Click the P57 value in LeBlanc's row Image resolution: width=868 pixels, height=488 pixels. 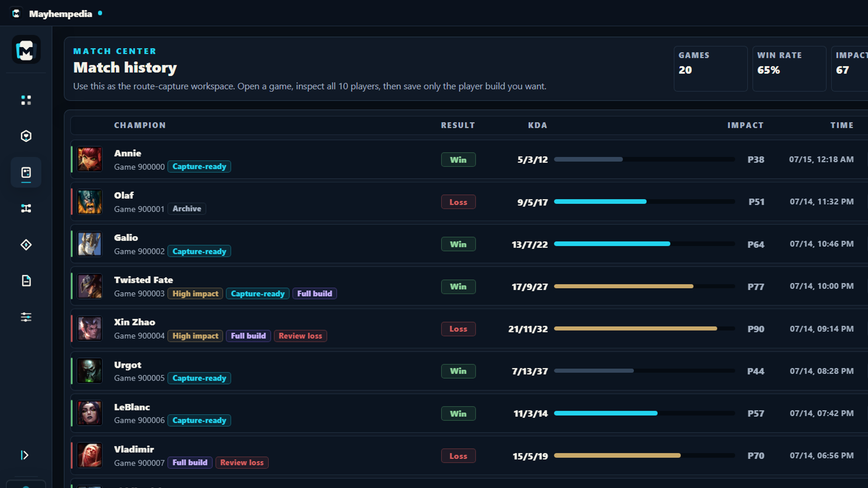tap(755, 413)
